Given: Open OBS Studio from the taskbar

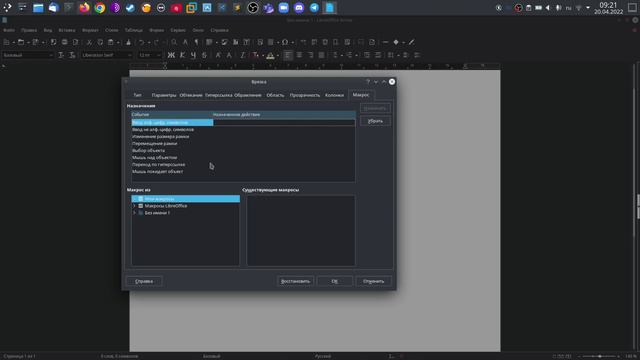Looking at the screenshot, I should [x=253, y=8].
